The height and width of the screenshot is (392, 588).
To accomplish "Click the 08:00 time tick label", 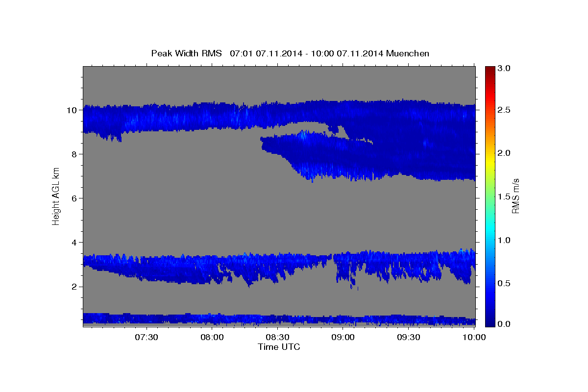I will (x=212, y=337).
